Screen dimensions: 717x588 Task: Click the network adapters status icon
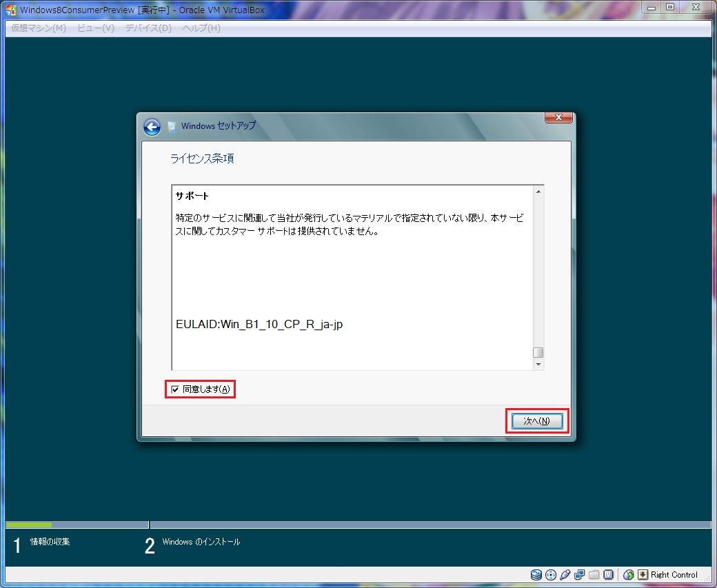579,575
